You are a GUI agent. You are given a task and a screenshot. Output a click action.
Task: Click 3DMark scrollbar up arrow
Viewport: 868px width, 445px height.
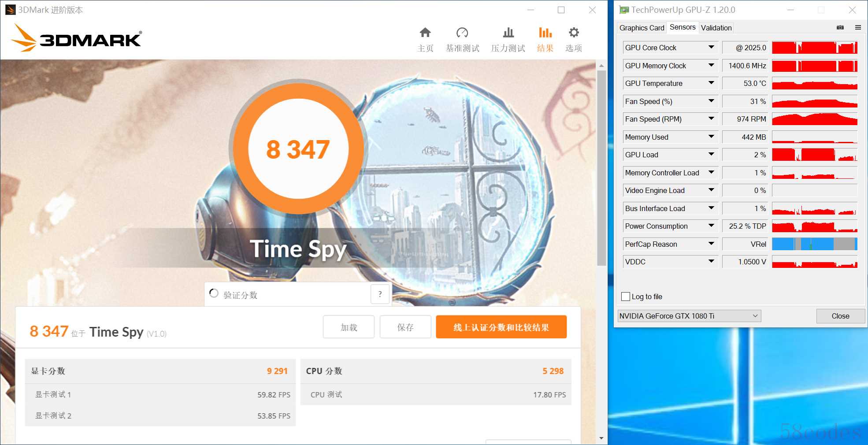pos(601,65)
